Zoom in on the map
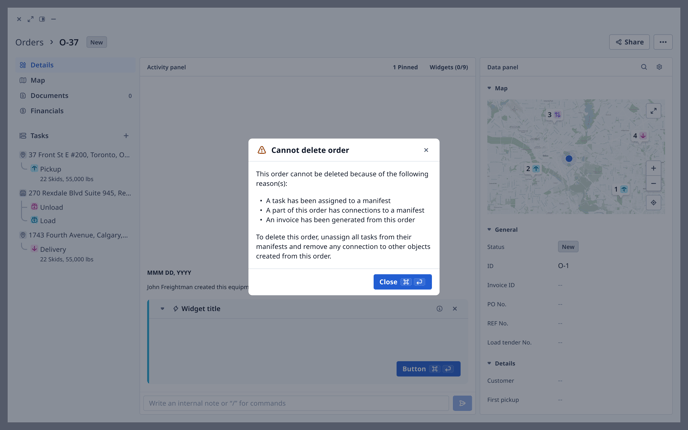Screen dimensions: 688x430 653,168
